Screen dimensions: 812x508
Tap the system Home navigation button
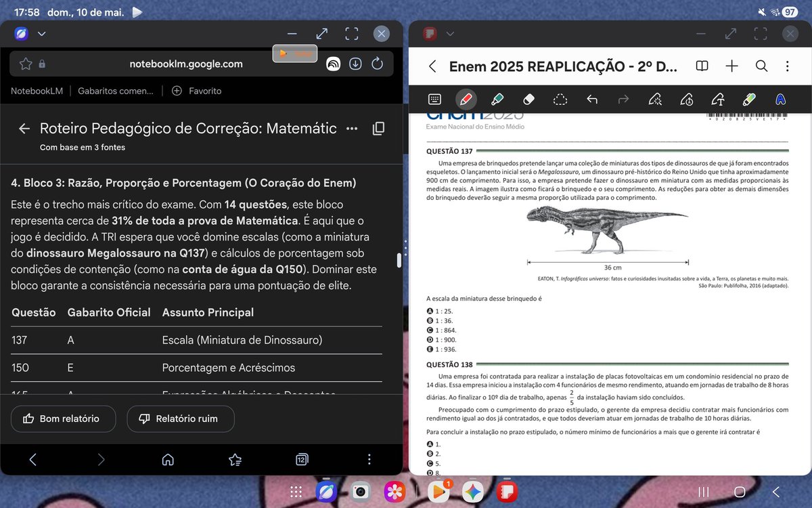[x=740, y=492]
